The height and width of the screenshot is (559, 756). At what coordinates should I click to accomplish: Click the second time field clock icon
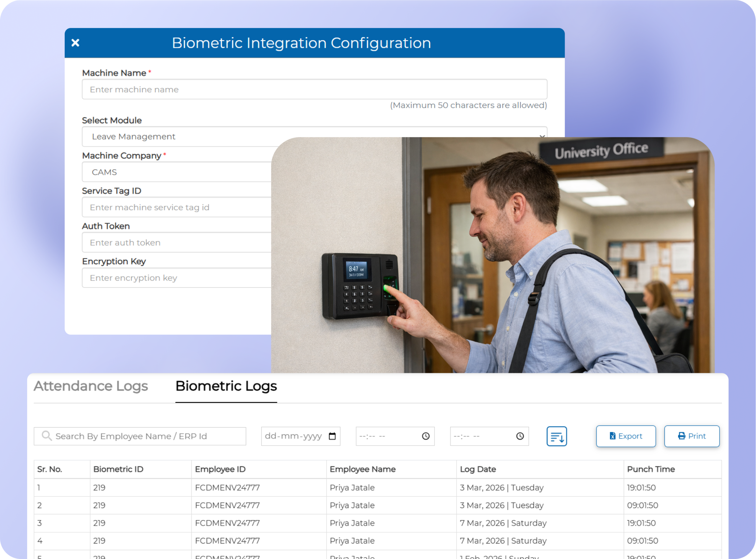click(x=520, y=436)
